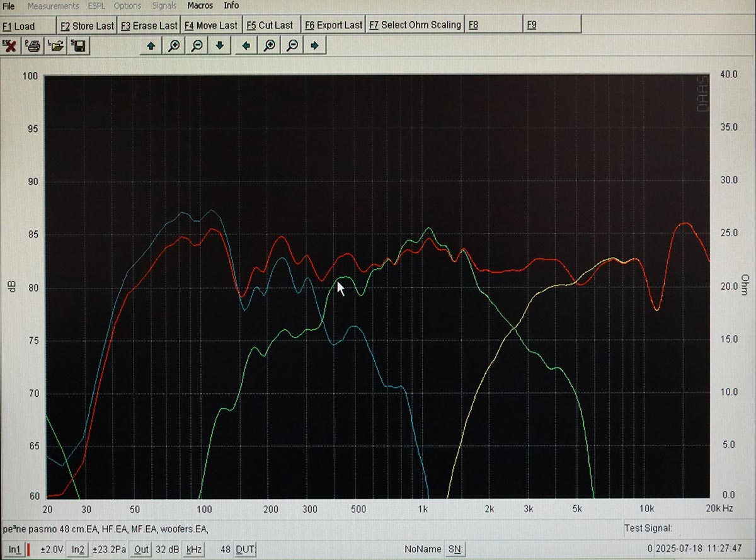Open the Info menu
The image size is (756, 560).
(x=231, y=6)
